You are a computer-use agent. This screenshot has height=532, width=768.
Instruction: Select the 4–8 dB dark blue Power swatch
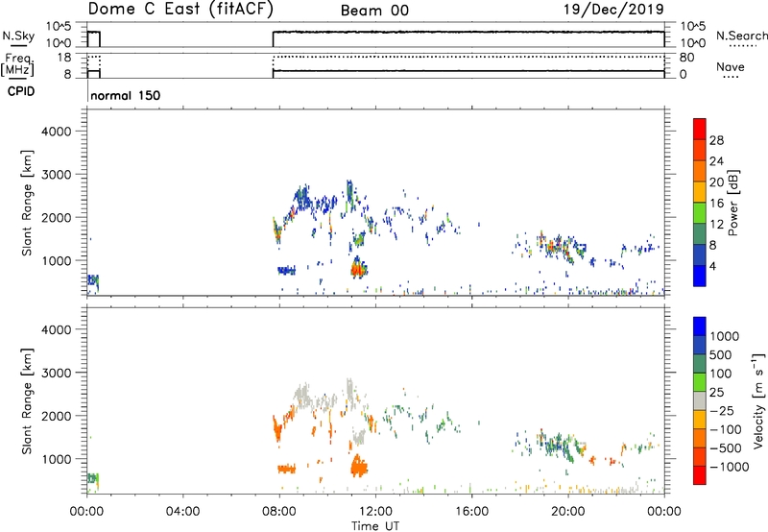(700, 254)
